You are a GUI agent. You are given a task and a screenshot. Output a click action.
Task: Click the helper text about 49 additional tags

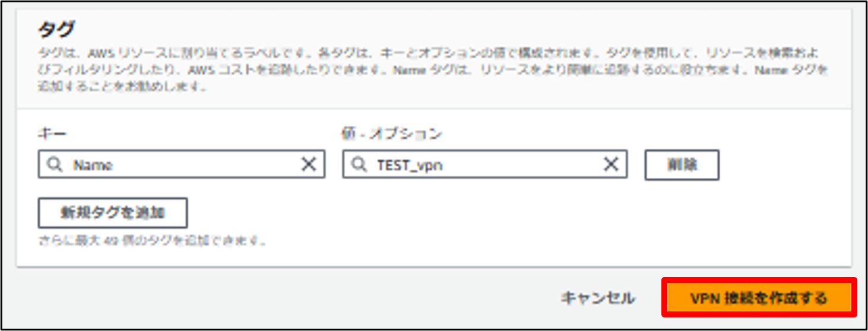pos(152,241)
